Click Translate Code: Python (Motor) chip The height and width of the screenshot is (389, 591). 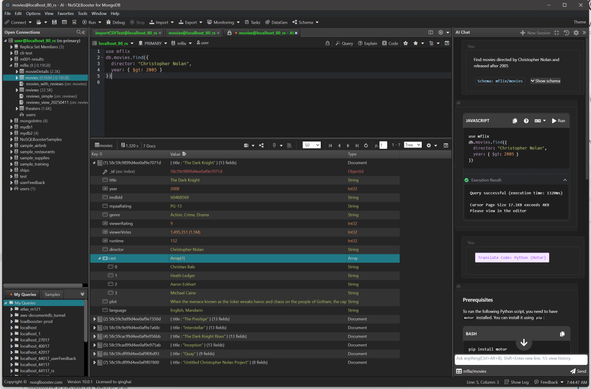pyautogui.click(x=512, y=258)
